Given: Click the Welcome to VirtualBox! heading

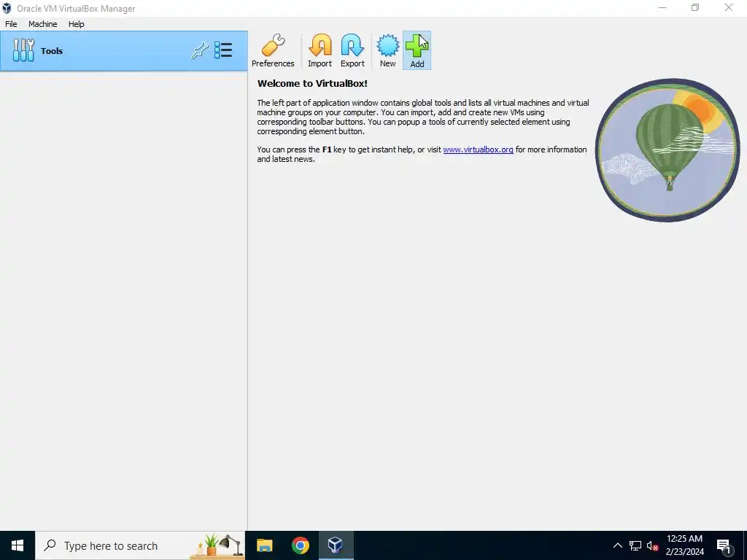Looking at the screenshot, I should pyautogui.click(x=312, y=83).
